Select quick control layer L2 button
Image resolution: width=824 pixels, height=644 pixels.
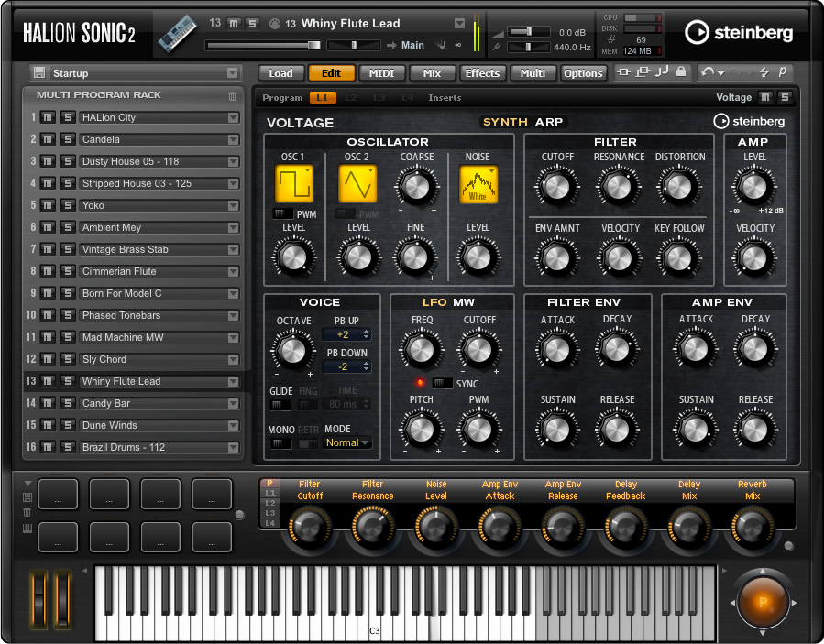pos(270,503)
